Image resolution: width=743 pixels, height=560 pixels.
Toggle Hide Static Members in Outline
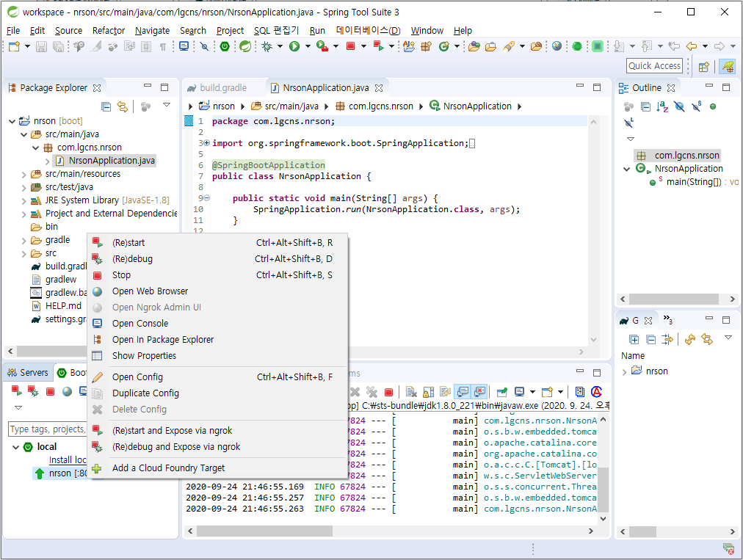(x=695, y=106)
